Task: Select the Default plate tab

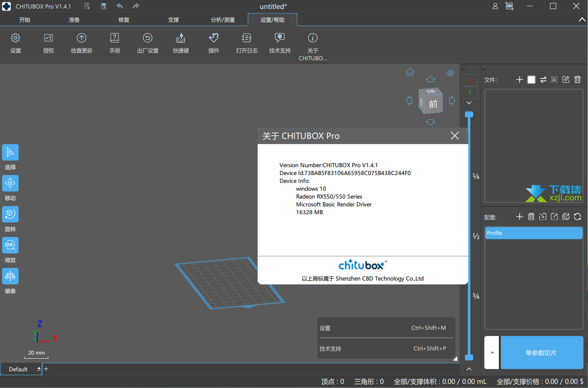Action: tap(18, 369)
